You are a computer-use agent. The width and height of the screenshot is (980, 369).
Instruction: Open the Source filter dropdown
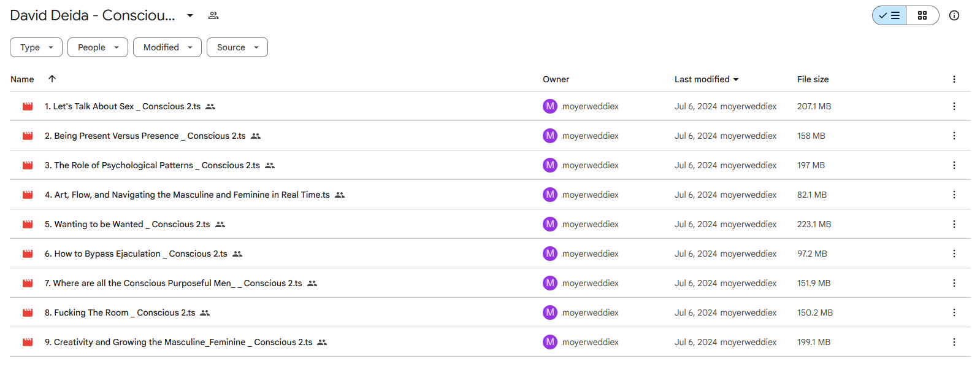237,47
